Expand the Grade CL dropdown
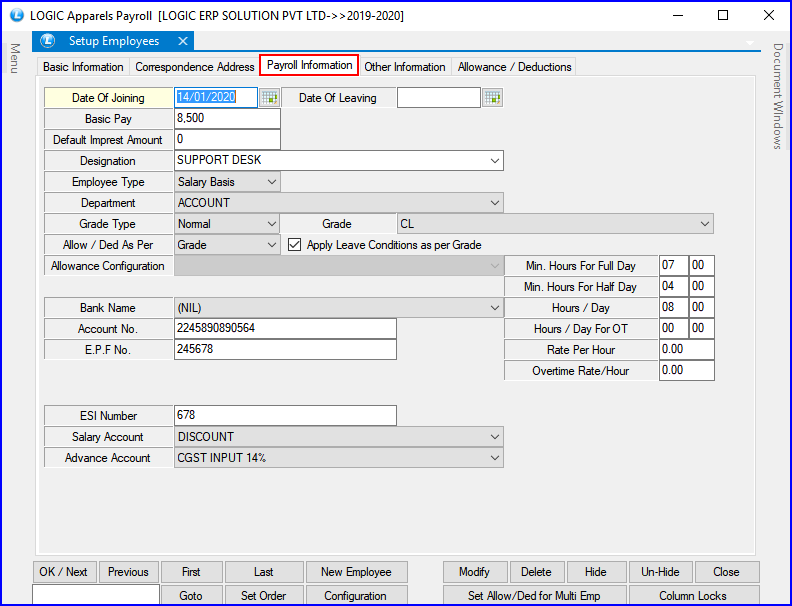 (x=705, y=224)
